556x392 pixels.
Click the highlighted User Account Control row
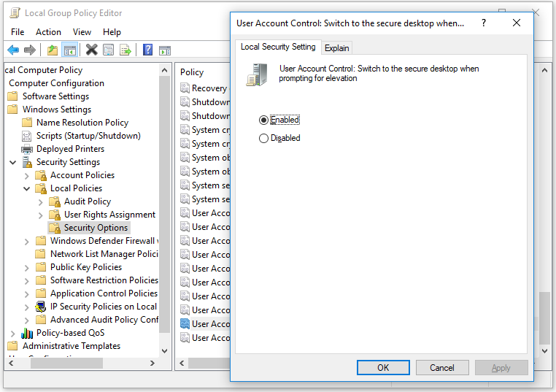(x=205, y=324)
